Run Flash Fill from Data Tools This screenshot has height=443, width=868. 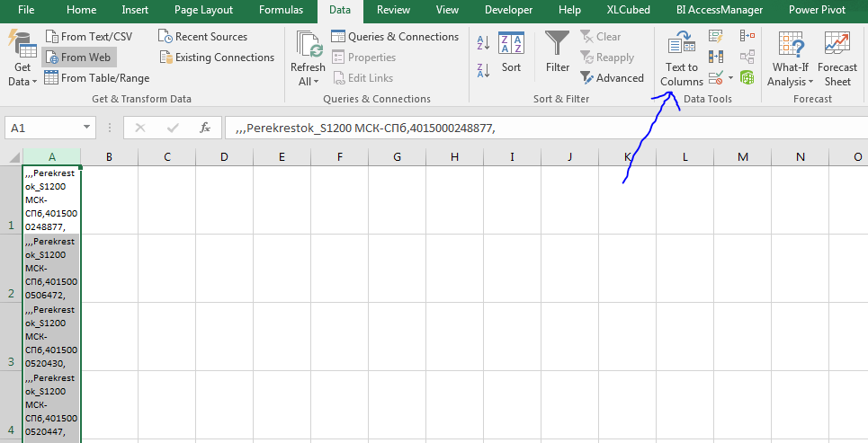click(x=716, y=37)
